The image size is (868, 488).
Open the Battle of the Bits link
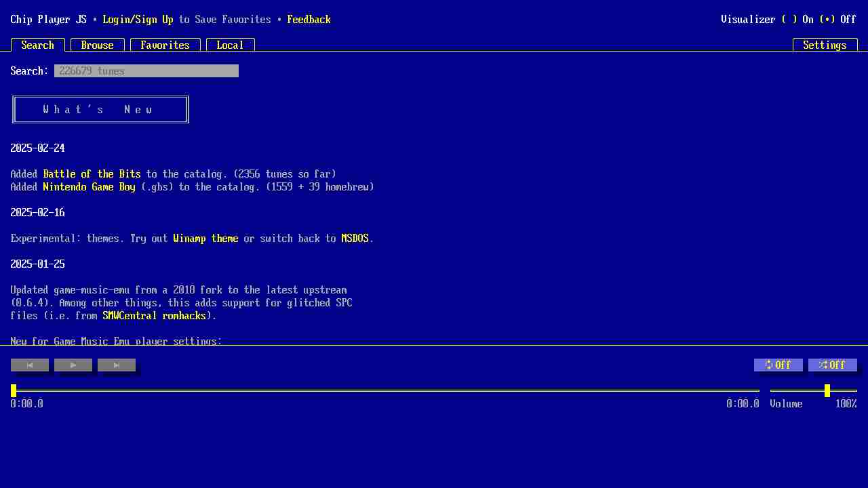(92, 174)
